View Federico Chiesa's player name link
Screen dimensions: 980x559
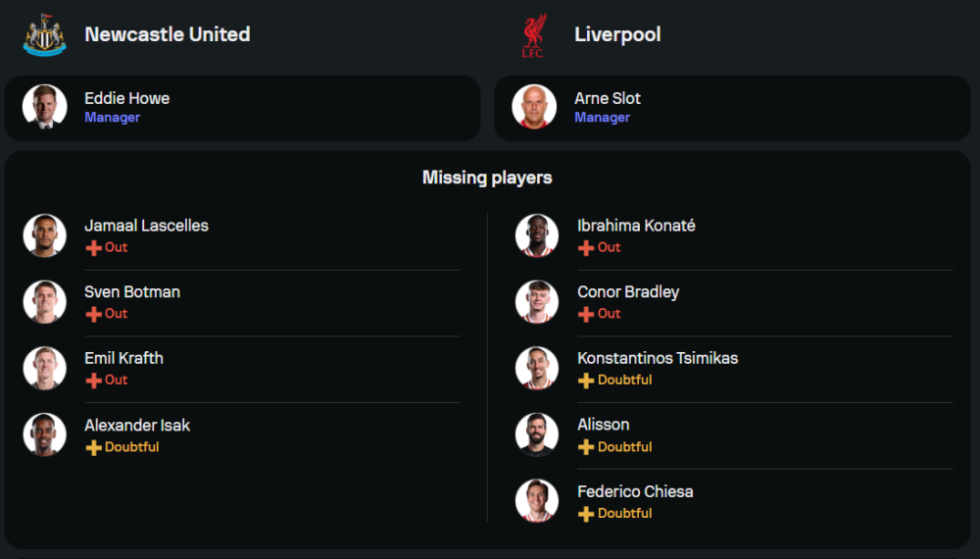pyautogui.click(x=635, y=491)
